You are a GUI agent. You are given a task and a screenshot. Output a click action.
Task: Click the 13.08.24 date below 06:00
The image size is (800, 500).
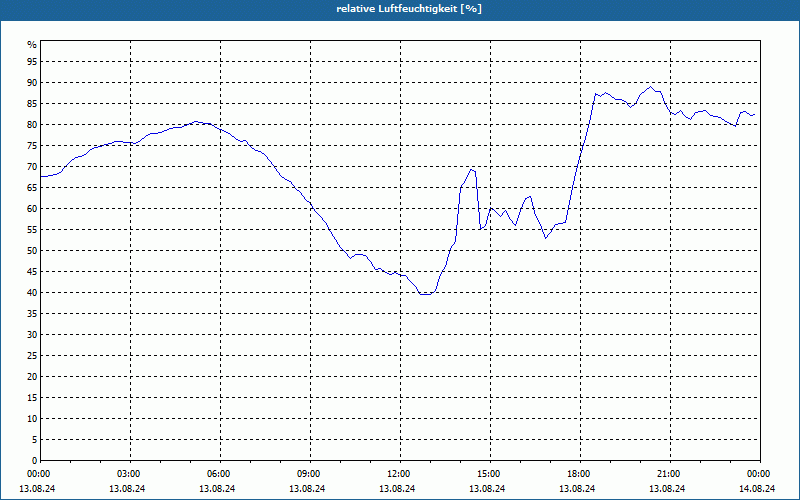(217, 489)
